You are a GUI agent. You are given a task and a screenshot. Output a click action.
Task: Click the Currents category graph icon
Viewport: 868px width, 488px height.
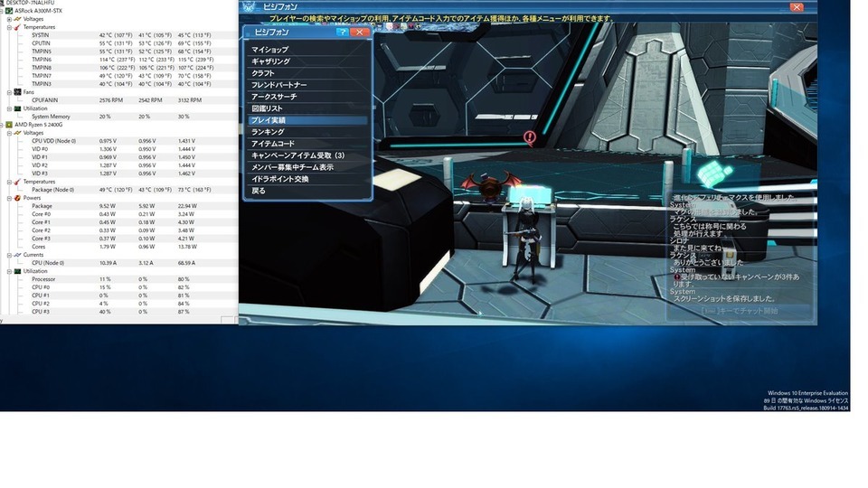coord(17,255)
